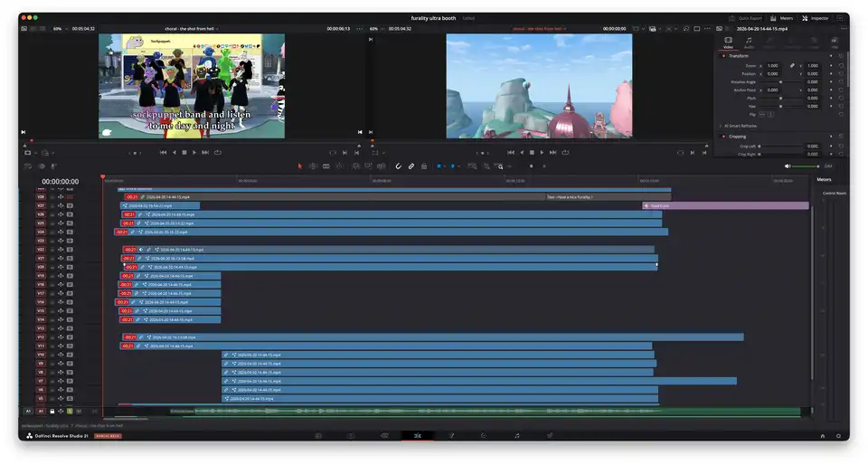Play timeline viewer in reverse
The height and width of the screenshot is (465, 868).
click(522, 152)
